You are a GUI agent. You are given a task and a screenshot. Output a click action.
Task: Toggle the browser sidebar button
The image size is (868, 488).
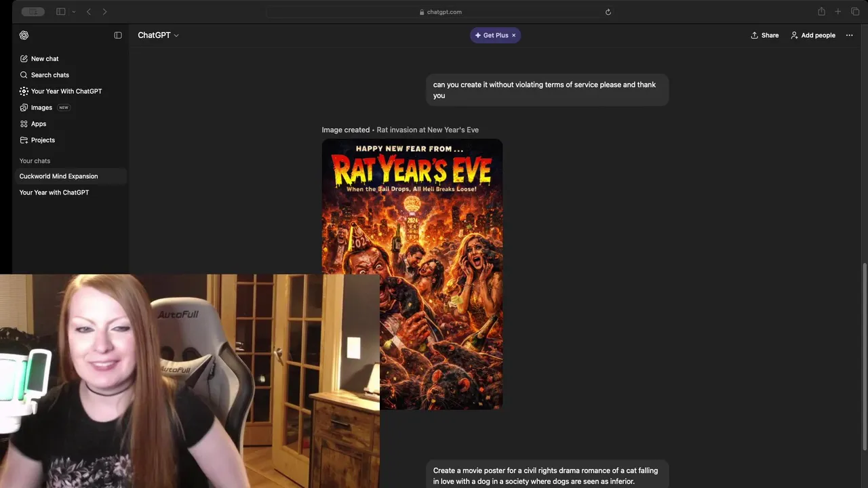[60, 12]
